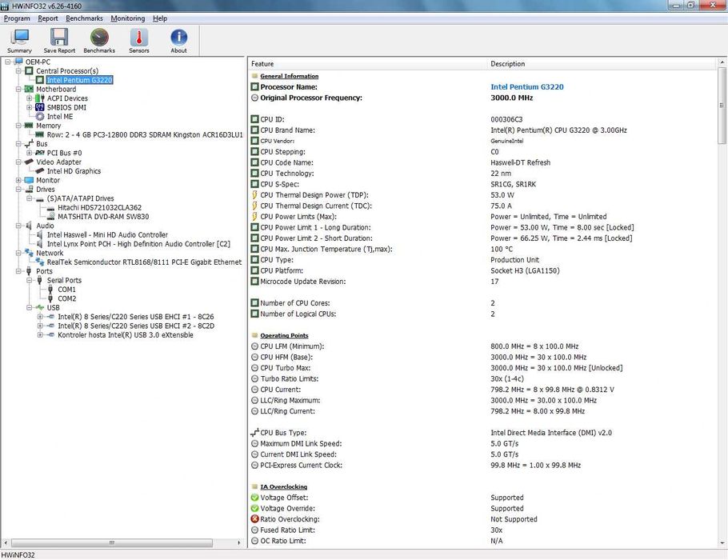The image size is (728, 560).
Task: Expand the ACPI Devices node
Action: (30, 98)
